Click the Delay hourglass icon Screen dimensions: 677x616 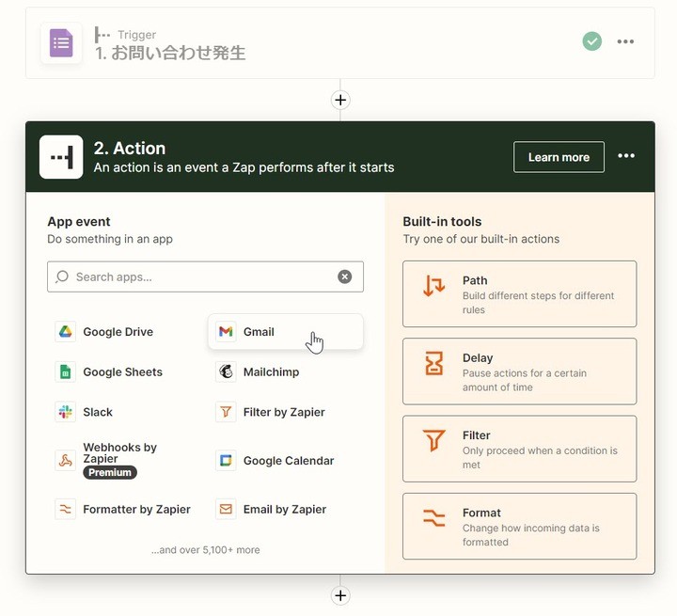(x=433, y=363)
